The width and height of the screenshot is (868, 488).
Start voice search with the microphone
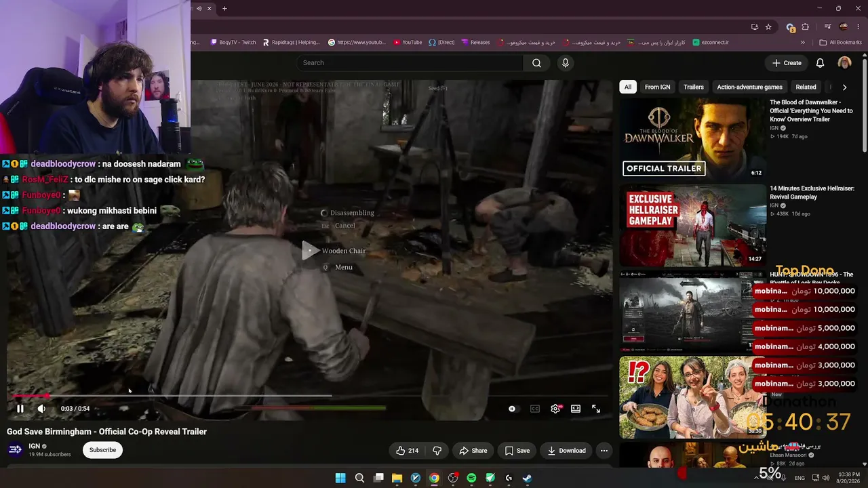click(566, 63)
